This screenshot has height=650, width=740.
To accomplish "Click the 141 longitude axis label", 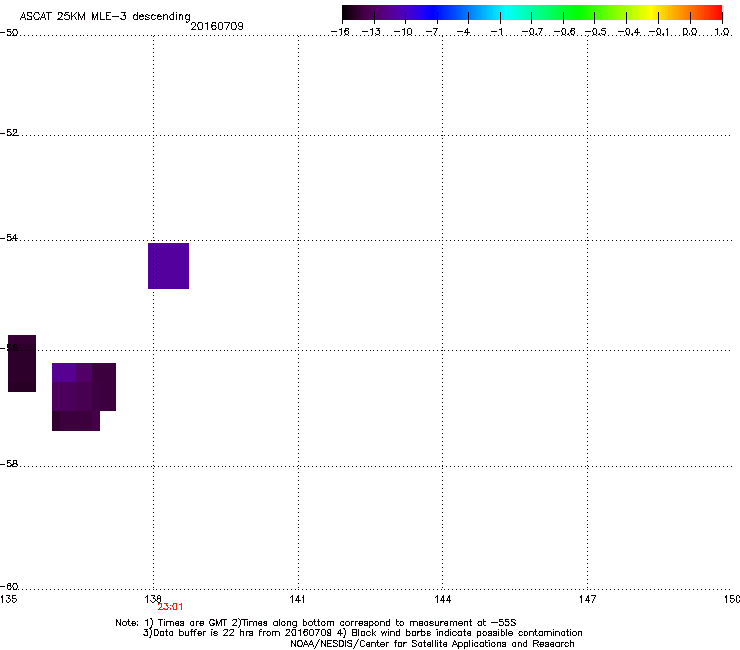I will pos(297,599).
